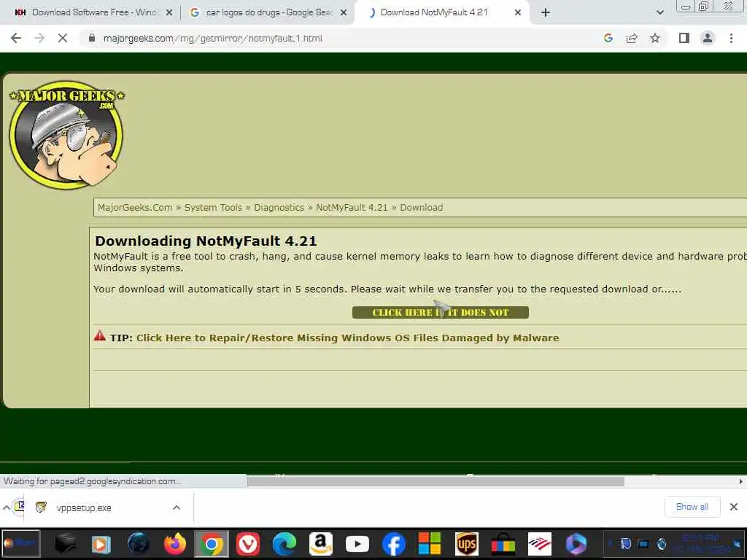This screenshot has width=747, height=560.
Task: Open Amazon shortcut in taskbar
Action: pos(321,543)
